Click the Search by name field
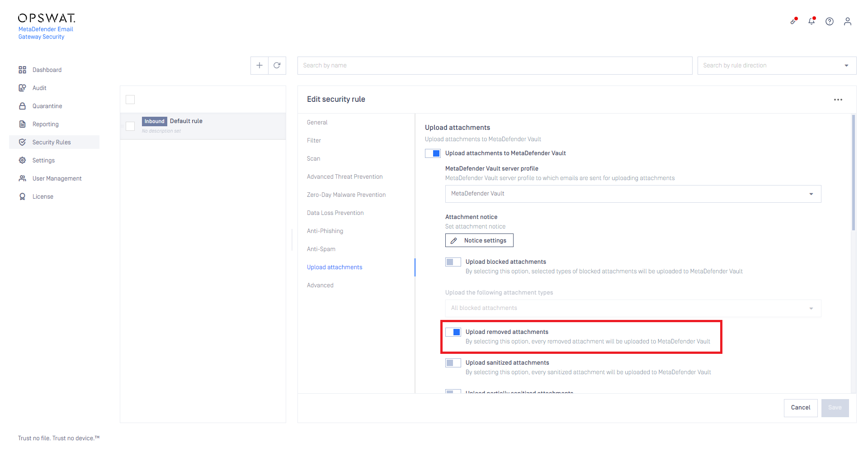This screenshot has width=868, height=457. [495, 66]
